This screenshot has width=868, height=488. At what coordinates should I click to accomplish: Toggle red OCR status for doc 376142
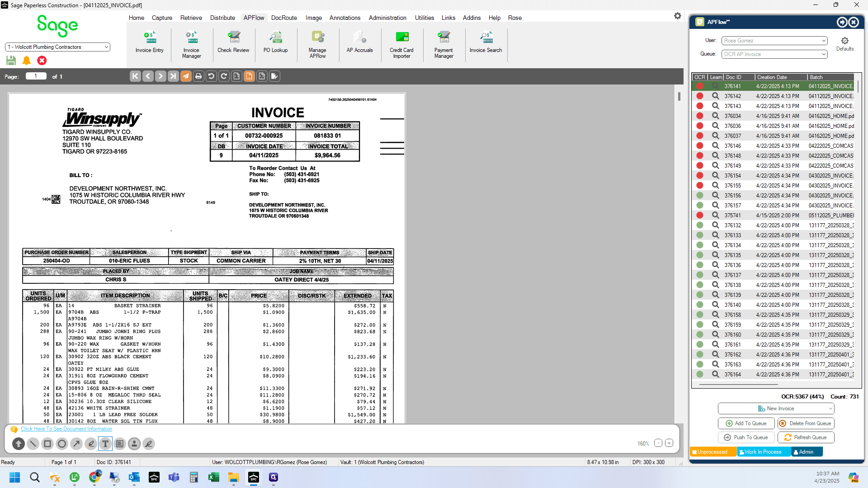700,96
